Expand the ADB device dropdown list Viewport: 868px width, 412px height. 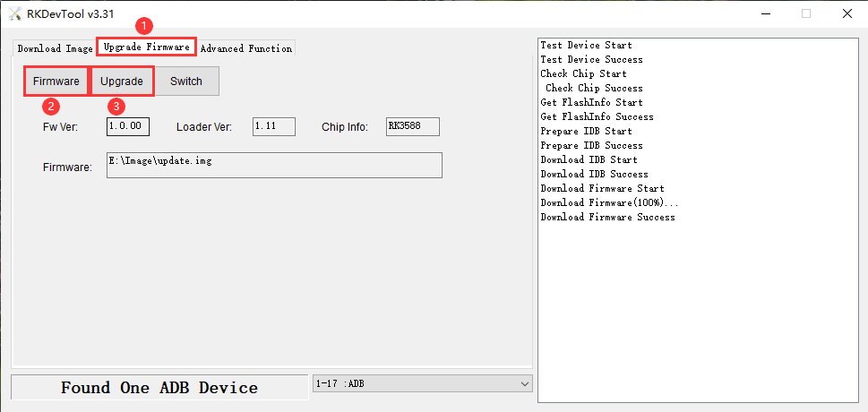pyautogui.click(x=525, y=384)
